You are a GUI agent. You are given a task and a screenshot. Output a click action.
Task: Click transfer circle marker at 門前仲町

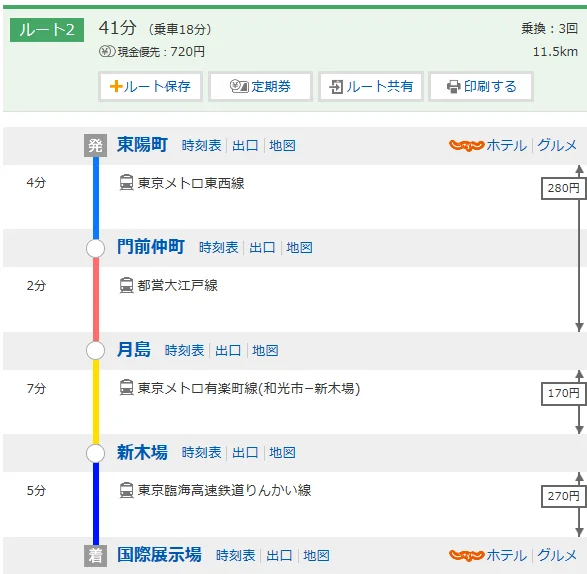(95, 248)
